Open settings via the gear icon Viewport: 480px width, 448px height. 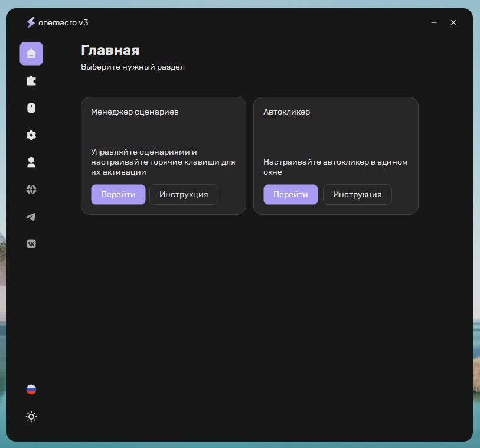pyautogui.click(x=31, y=135)
